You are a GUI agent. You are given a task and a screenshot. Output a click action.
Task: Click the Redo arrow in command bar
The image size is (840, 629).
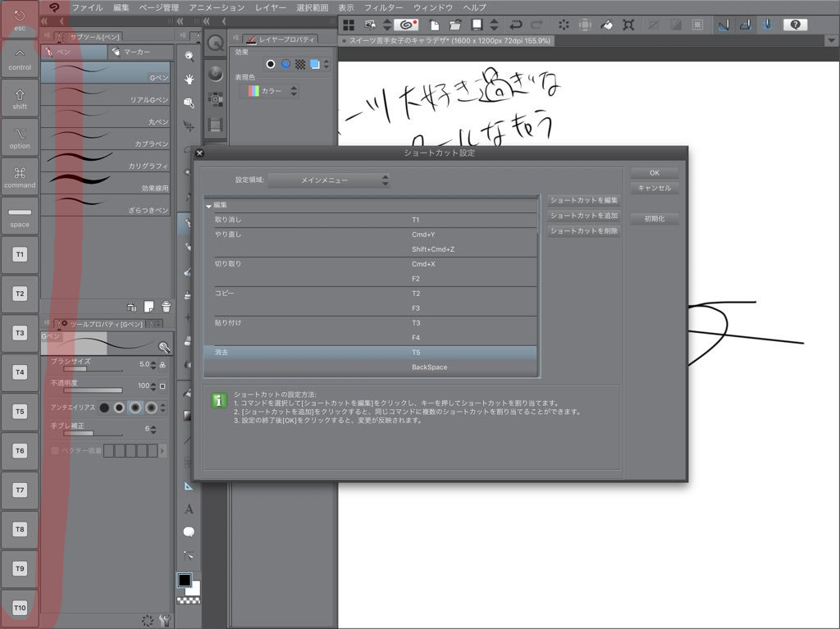coord(536,25)
